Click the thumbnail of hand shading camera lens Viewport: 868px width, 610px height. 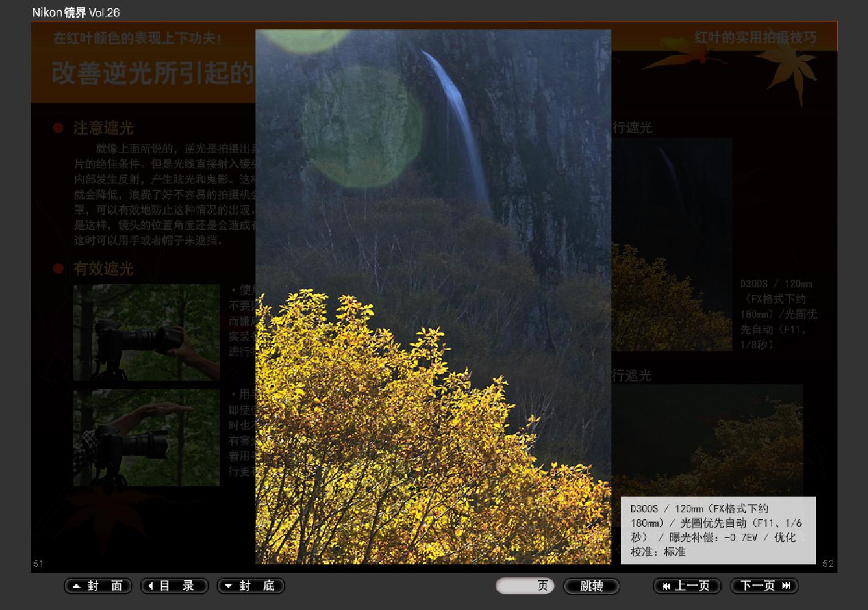point(146,437)
